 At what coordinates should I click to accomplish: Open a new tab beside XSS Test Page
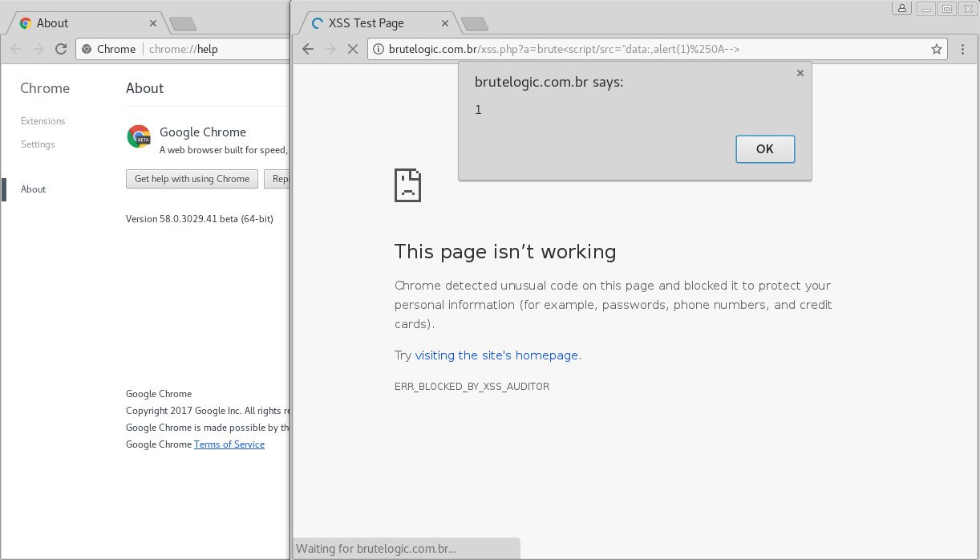pyautogui.click(x=475, y=23)
